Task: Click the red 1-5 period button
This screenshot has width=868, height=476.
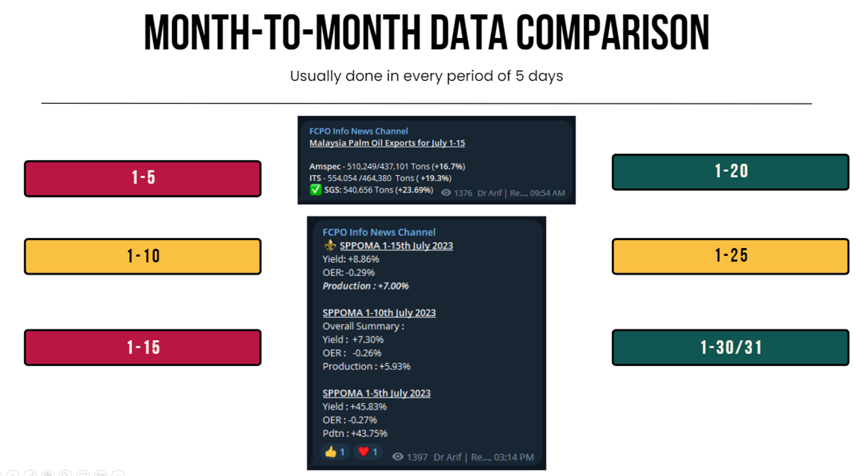Action: (x=143, y=179)
